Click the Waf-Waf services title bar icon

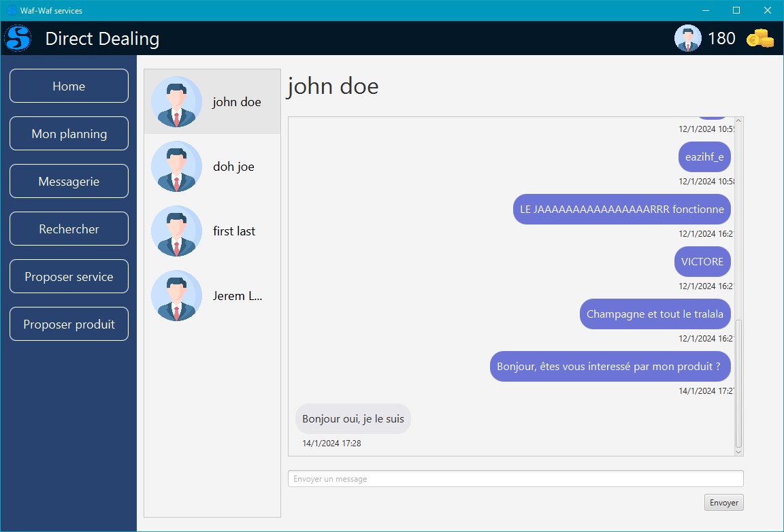pyautogui.click(x=12, y=10)
